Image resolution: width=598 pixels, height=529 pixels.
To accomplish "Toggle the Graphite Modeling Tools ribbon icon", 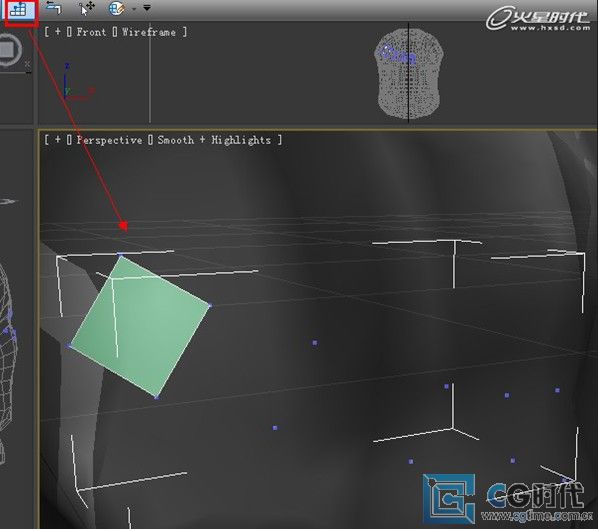I will click(18, 10).
